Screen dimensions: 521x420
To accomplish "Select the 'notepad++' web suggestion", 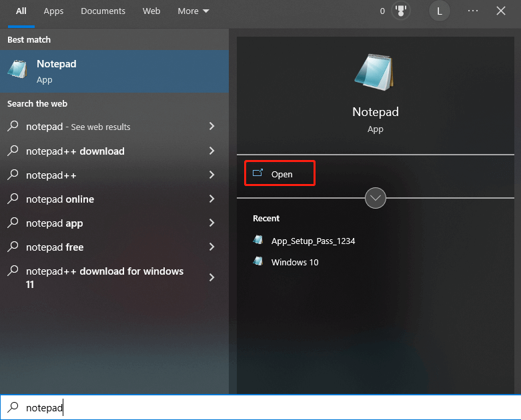I will pos(114,175).
